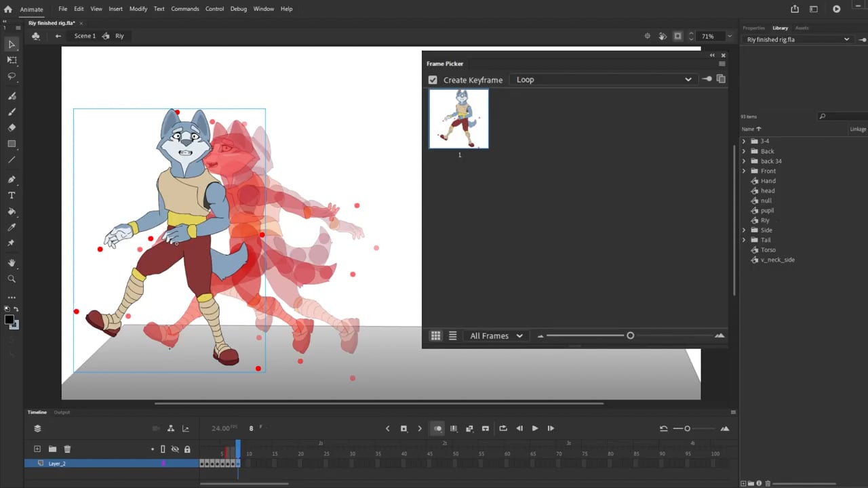Switch to the Assets tab
The height and width of the screenshot is (488, 868).
(802, 28)
